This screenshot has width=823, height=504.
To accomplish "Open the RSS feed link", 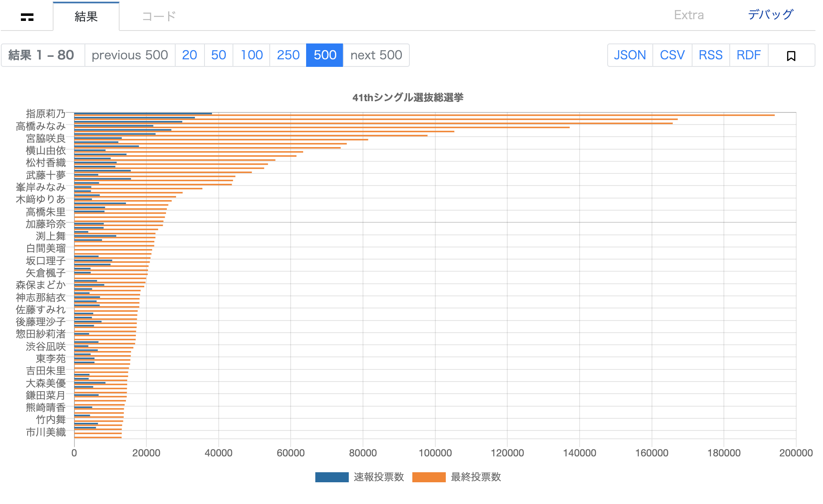I will coord(711,55).
